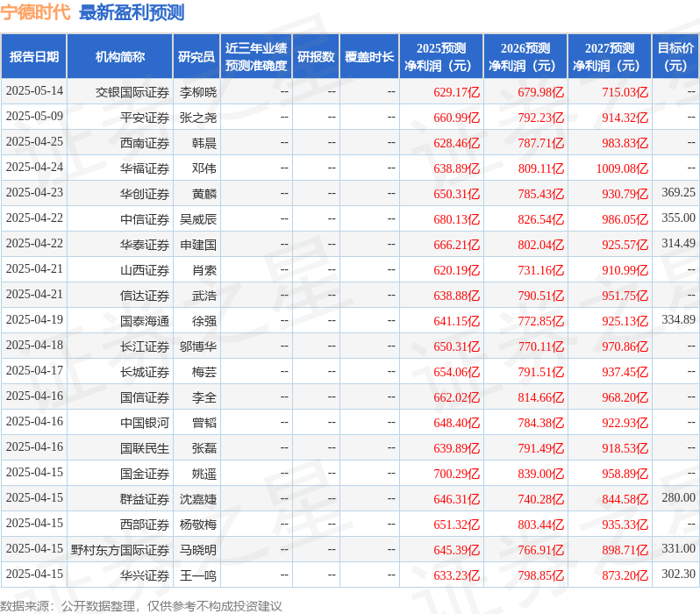This screenshot has width=700, height=614.
Task: Click the 700.29亿 profit value
Action: click(457, 474)
